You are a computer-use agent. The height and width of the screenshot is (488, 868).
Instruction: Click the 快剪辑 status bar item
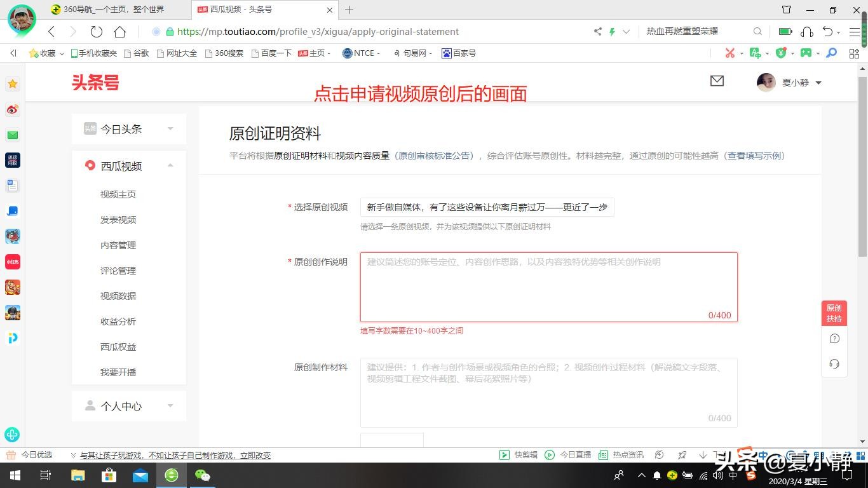[x=519, y=455]
